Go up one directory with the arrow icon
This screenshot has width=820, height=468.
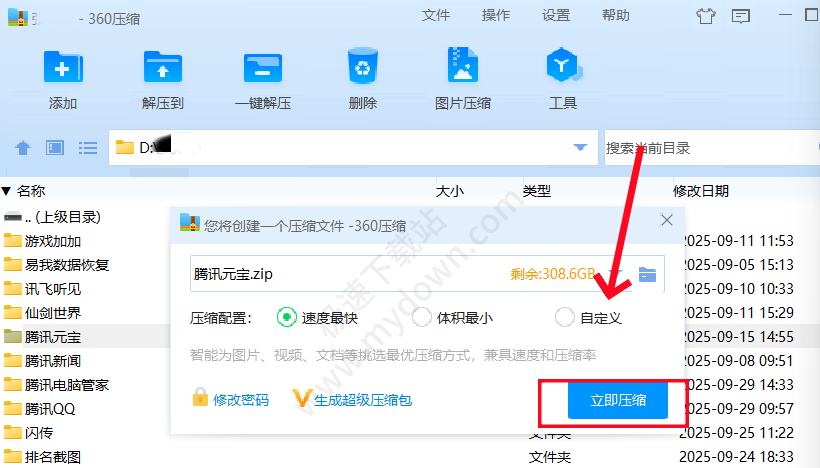(22, 148)
